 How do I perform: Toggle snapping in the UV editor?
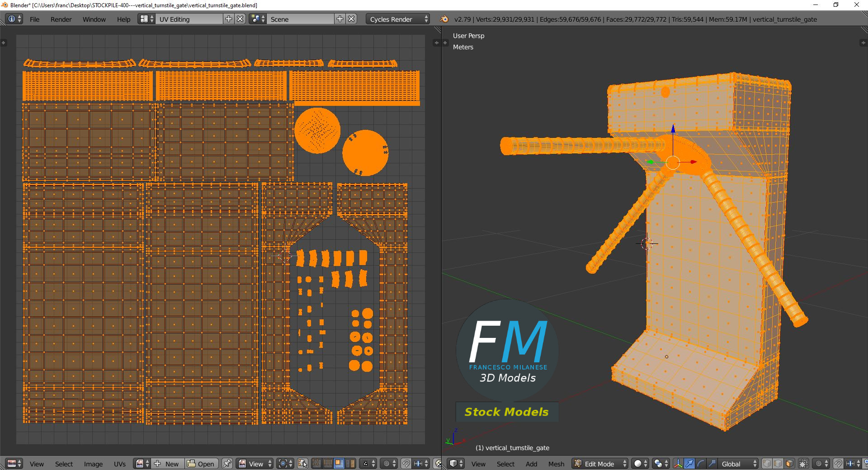pos(406,464)
